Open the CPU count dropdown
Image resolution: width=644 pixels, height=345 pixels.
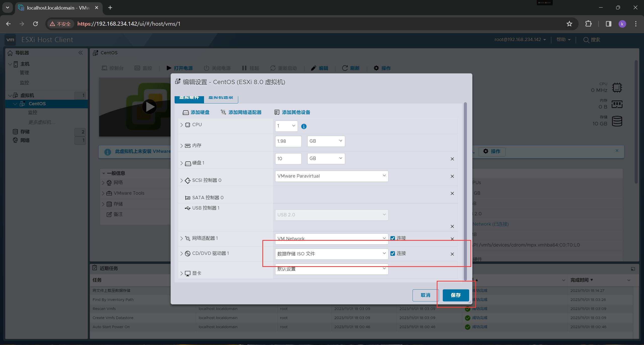tap(286, 126)
